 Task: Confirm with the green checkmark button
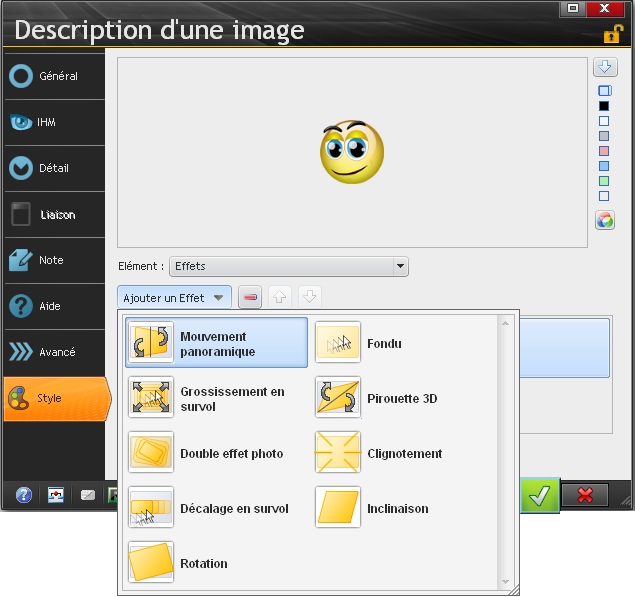[x=540, y=495]
